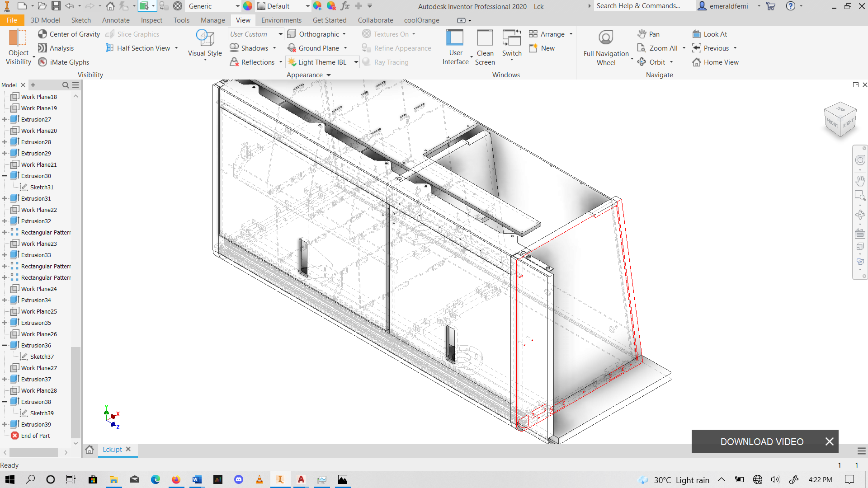Click the appearance color wheel swatch
868x488 pixels.
[x=248, y=6]
